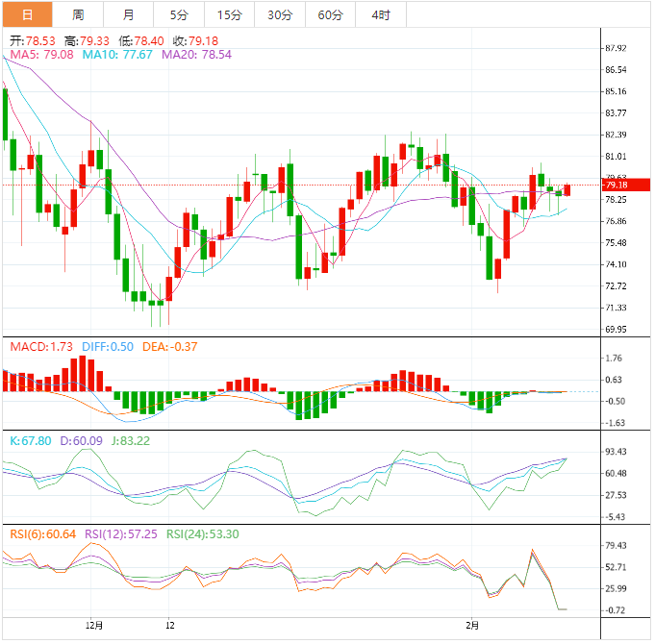
Task: Select the 日 daily chart tab
Action: [x=27, y=14]
